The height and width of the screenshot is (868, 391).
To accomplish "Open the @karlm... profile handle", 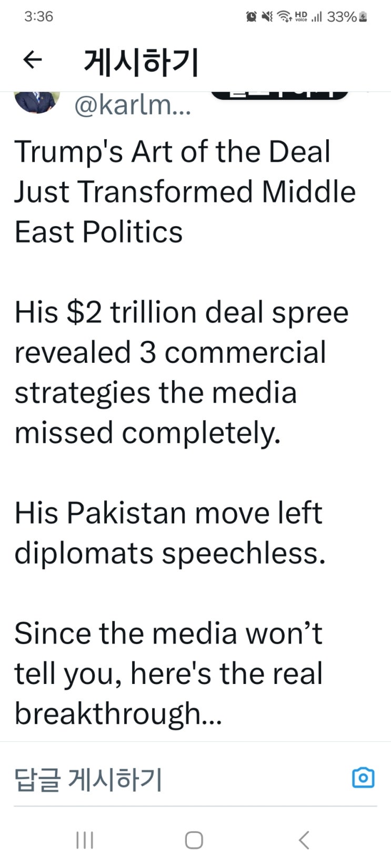I will point(133,105).
